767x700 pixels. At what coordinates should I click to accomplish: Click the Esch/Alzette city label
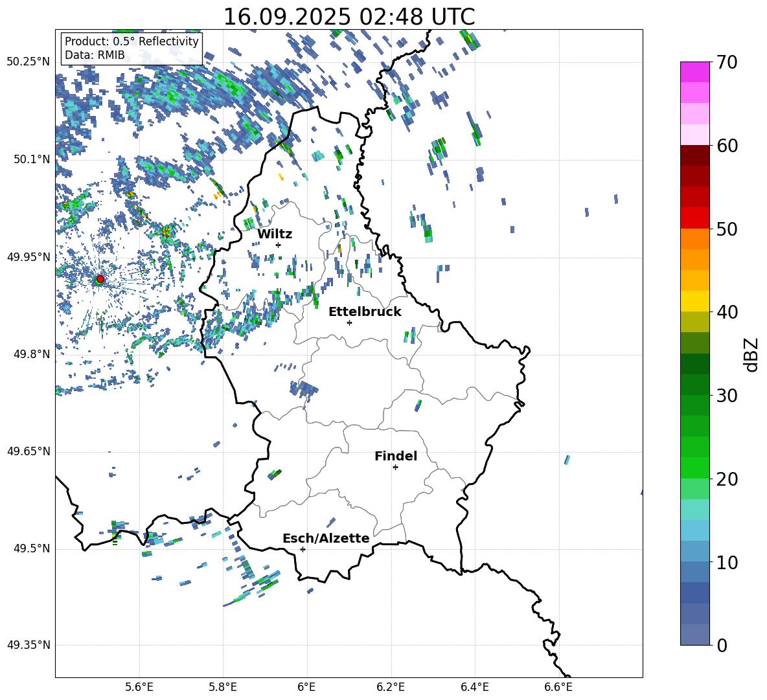[x=326, y=538]
